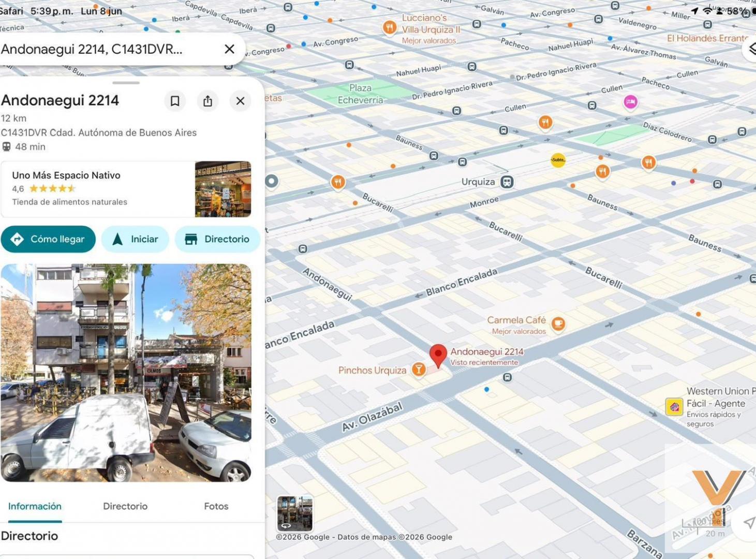Click the Directorio section heading below the tabs

(x=29, y=536)
